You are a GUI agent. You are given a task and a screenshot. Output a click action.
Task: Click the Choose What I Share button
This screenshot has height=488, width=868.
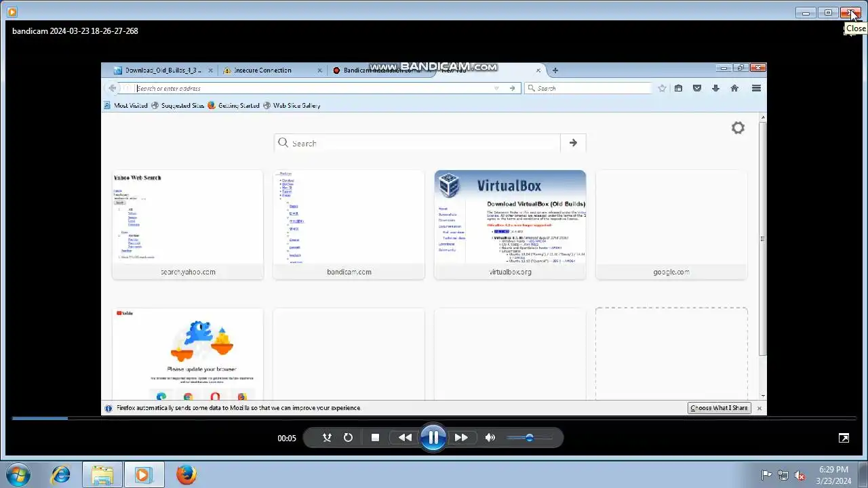[719, 408]
